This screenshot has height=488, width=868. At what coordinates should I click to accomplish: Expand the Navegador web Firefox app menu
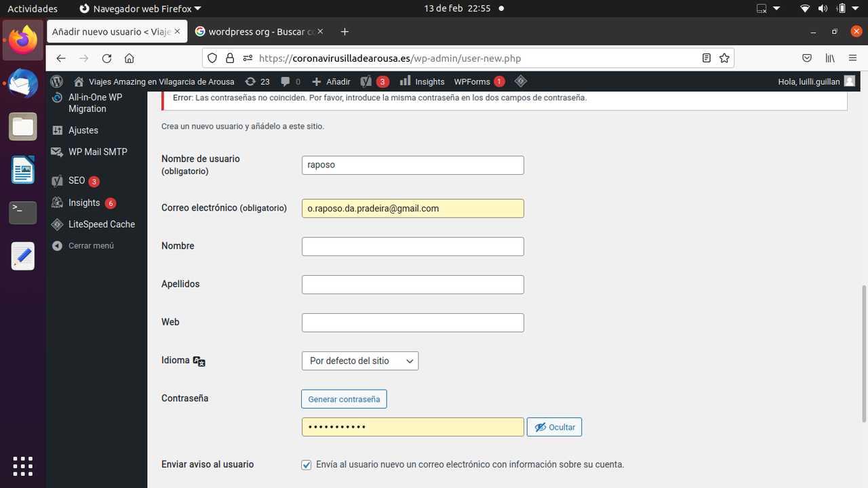(x=140, y=9)
